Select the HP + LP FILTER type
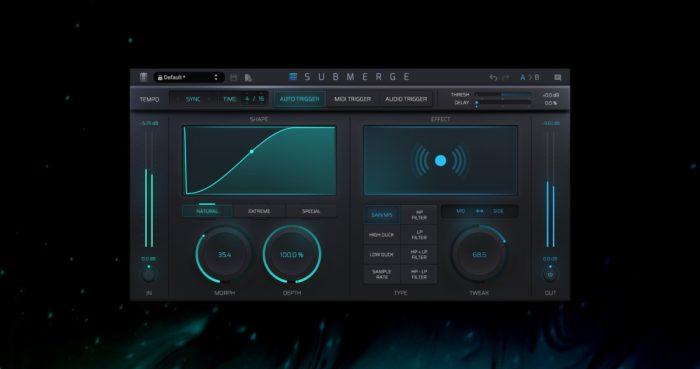700x369 pixels. click(x=419, y=255)
